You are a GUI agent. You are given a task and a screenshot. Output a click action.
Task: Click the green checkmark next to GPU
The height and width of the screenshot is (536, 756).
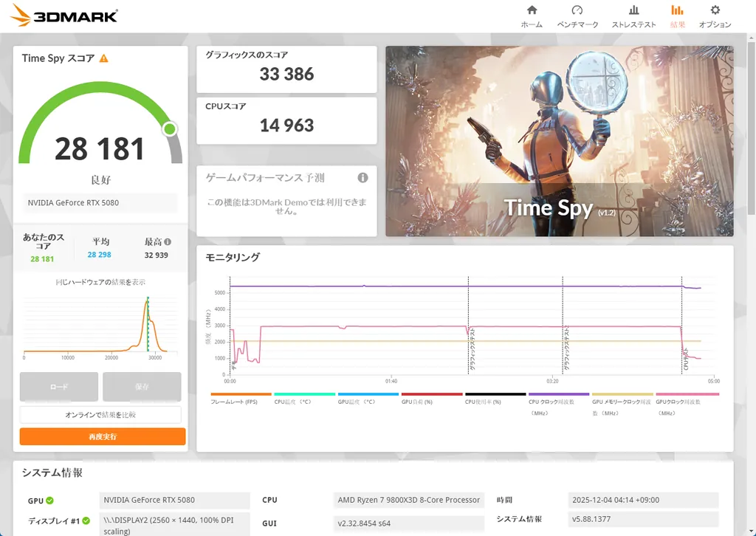point(49,500)
